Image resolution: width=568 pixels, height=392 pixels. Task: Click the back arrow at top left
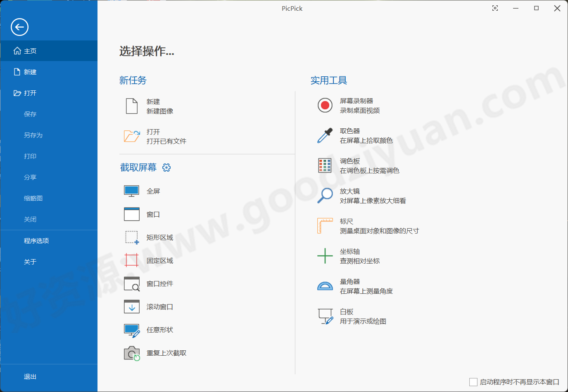(x=19, y=27)
